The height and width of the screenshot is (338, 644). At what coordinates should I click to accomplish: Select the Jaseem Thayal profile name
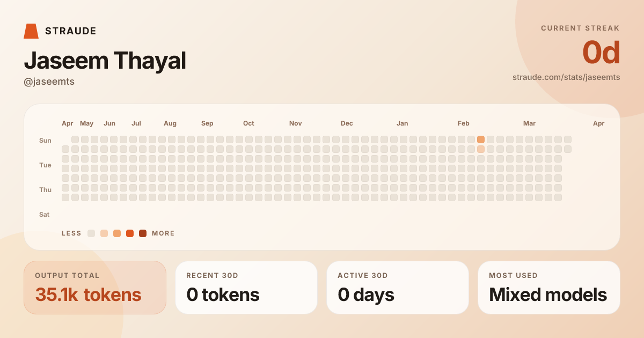point(105,61)
